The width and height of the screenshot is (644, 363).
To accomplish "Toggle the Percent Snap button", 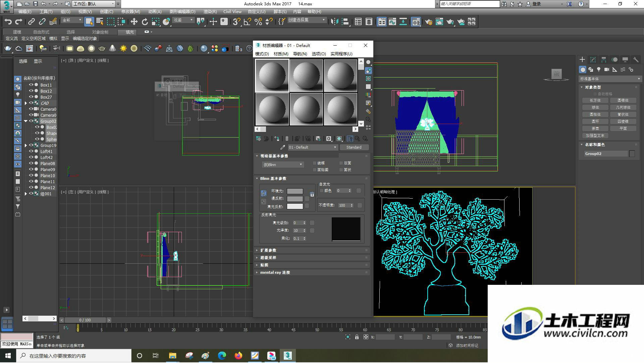I will coord(258,22).
